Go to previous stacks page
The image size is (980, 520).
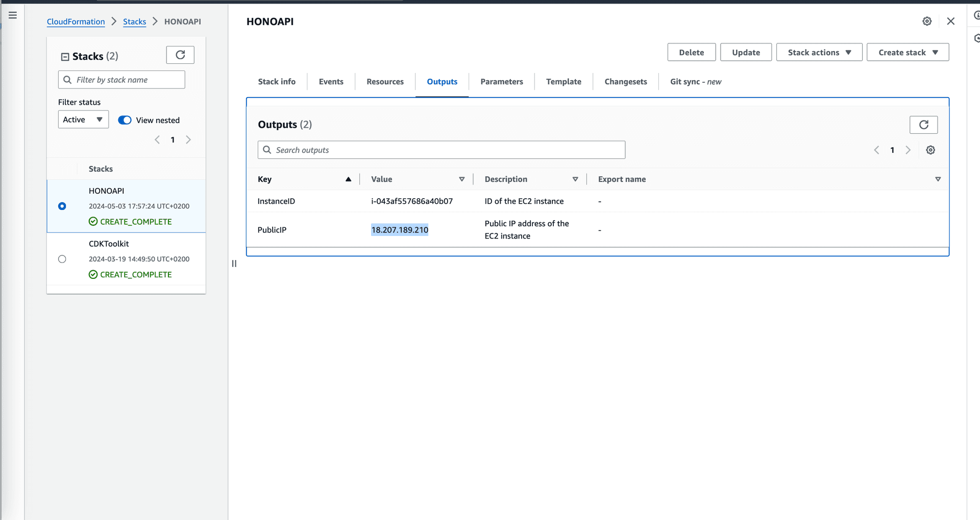[x=157, y=139]
